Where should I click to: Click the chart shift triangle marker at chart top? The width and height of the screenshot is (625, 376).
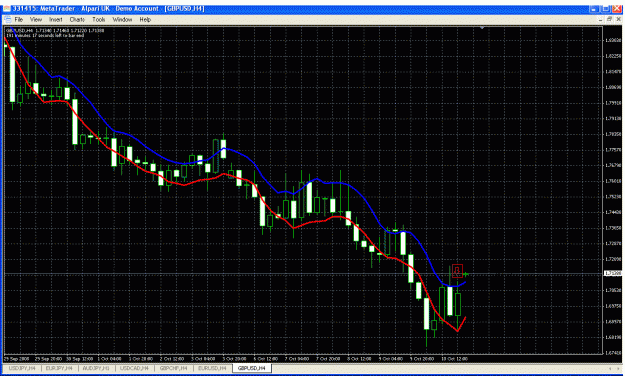point(482,28)
